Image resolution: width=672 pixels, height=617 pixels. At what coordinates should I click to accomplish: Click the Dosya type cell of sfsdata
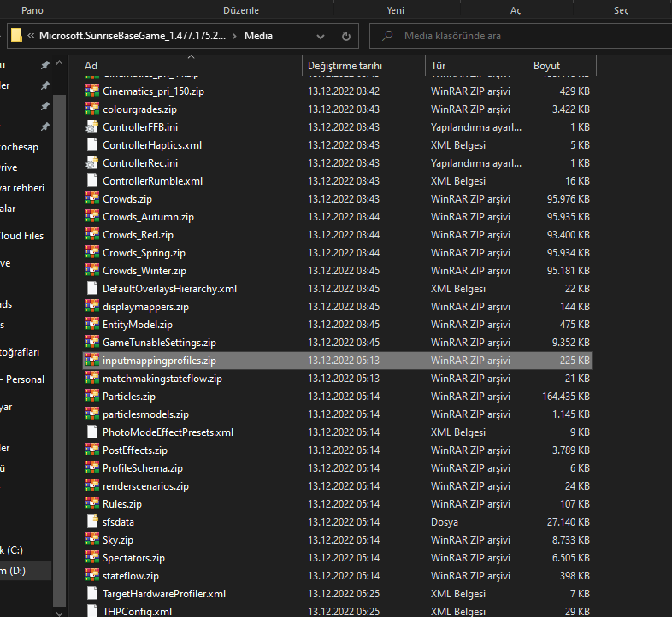tap(444, 522)
